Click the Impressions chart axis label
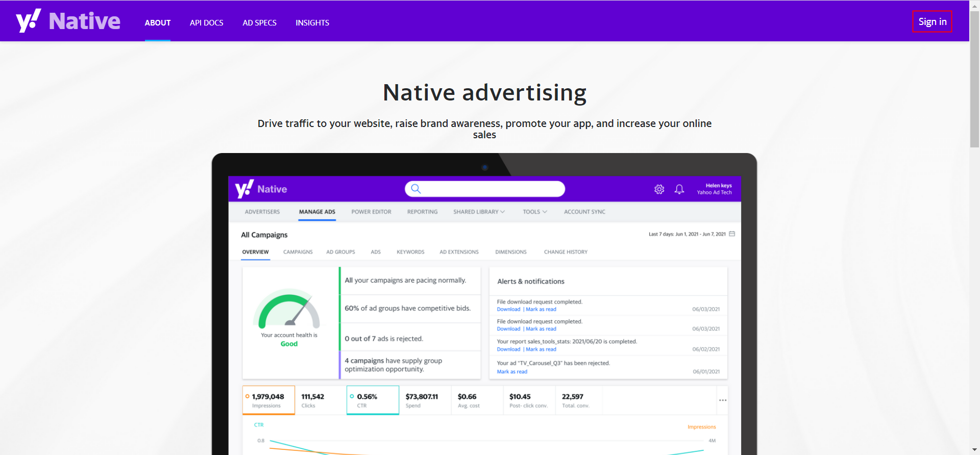Screen dimensions: 980x455 tap(701, 427)
